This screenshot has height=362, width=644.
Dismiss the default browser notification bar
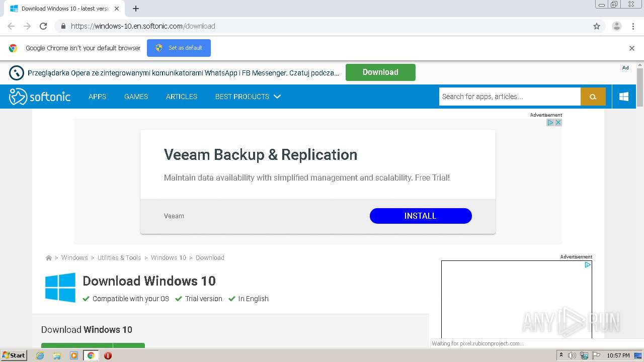tap(632, 48)
